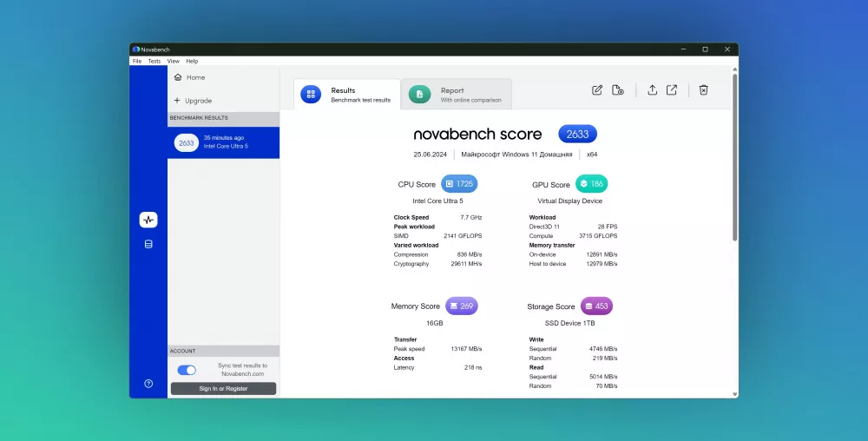This screenshot has width=868, height=441.
Task: Open the benchmark activity icon in blue sidebar
Action: coord(148,220)
